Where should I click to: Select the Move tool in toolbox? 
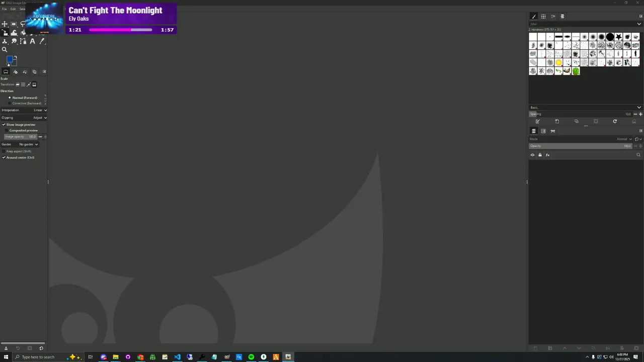[x=5, y=24]
